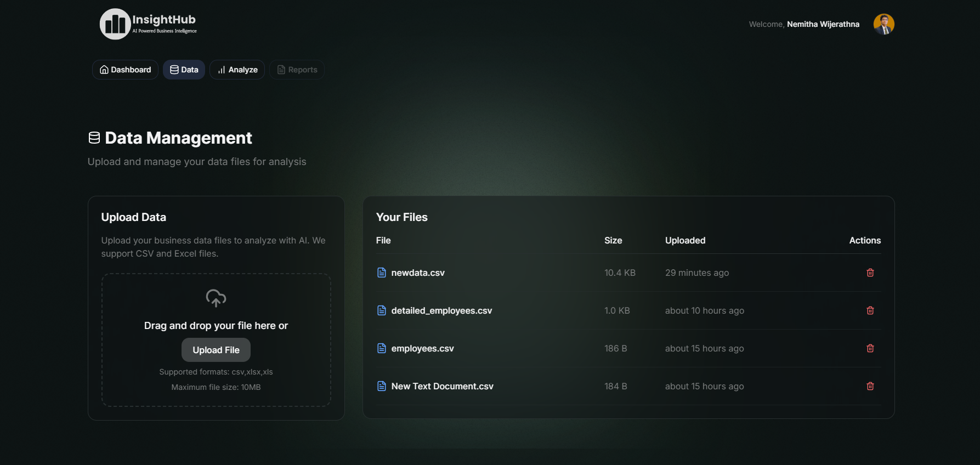Click the file icon next to detailed_employees.csv
Image resolution: width=980 pixels, height=465 pixels.
pyautogui.click(x=382, y=310)
